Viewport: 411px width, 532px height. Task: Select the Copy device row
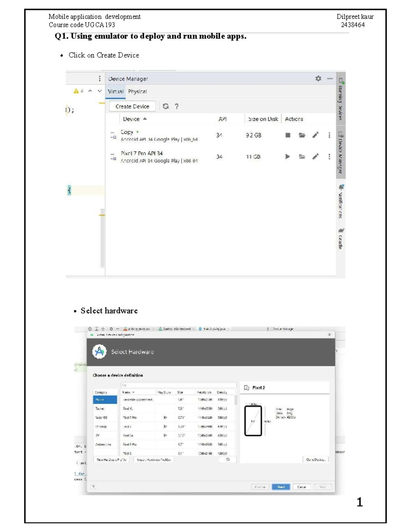(221, 135)
